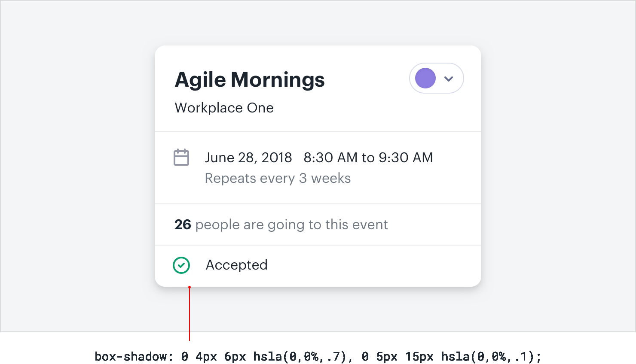This screenshot has height=364, width=636.
Task: Click the Accepted status label
Action: pyautogui.click(x=236, y=265)
